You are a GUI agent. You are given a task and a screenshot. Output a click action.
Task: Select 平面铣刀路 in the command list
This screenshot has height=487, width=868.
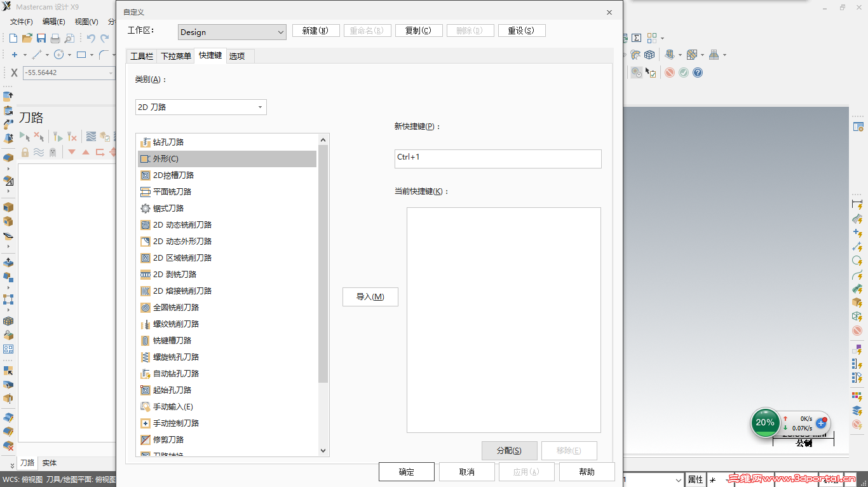227,191
